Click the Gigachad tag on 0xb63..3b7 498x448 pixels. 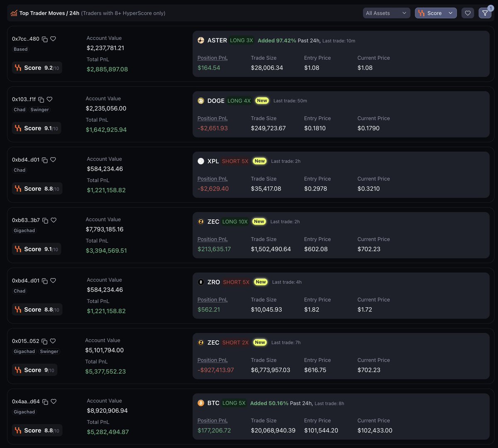24,231
